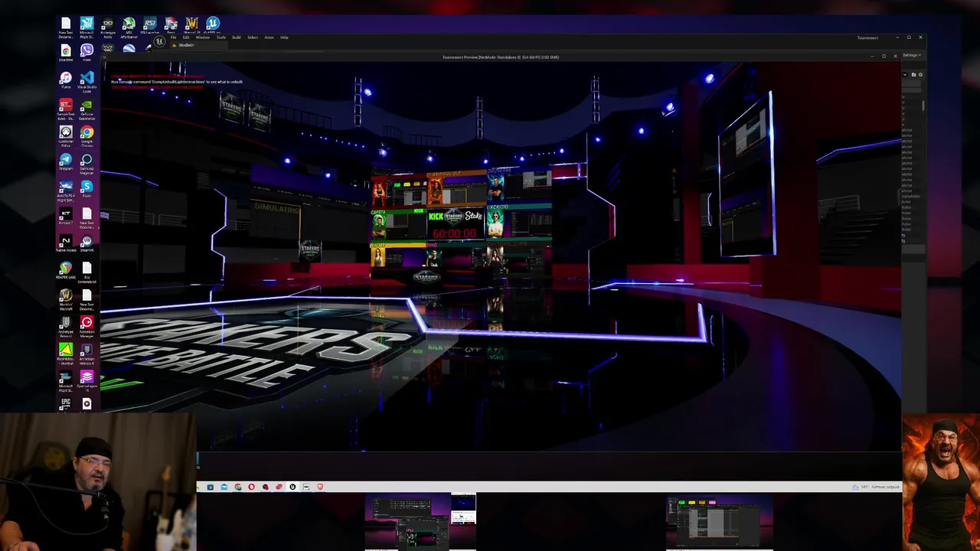Select the right virtual desktop thumbnail
The height and width of the screenshot is (551, 980).
[719, 523]
